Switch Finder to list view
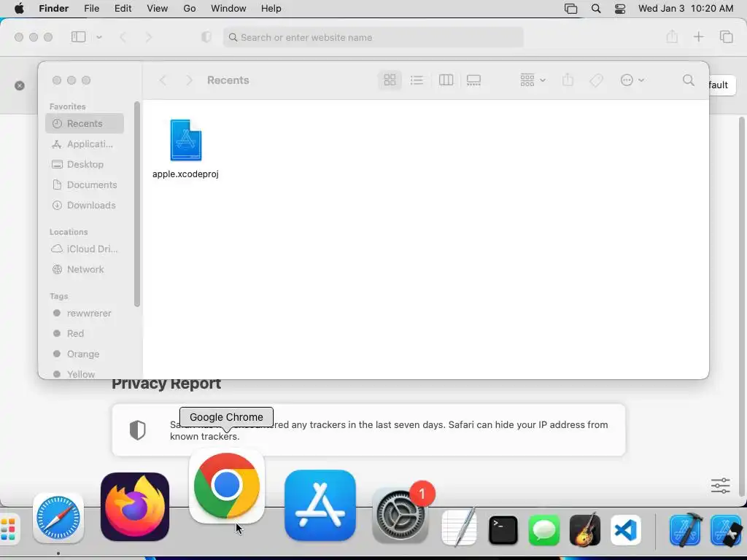This screenshot has height=560, width=747. [417, 80]
